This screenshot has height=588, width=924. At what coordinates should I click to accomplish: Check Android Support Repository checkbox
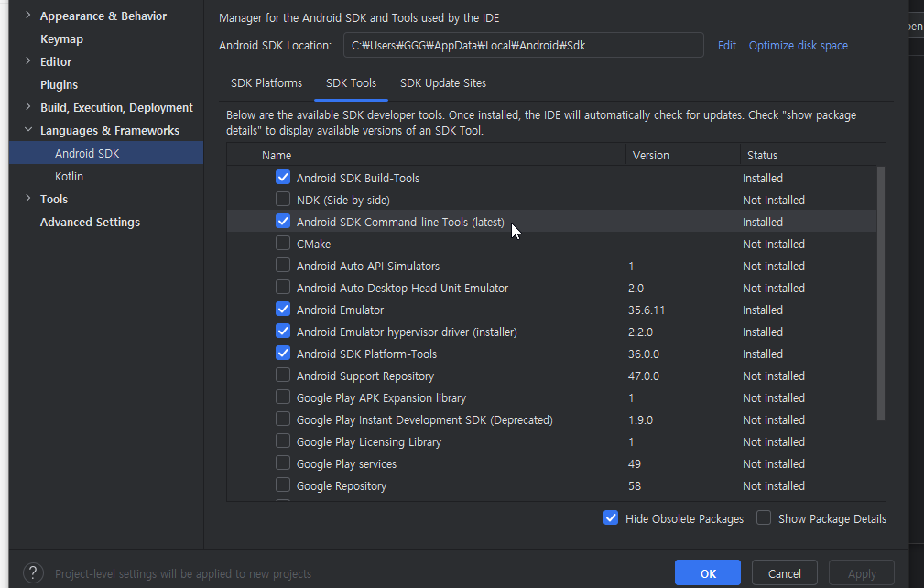[x=283, y=375]
